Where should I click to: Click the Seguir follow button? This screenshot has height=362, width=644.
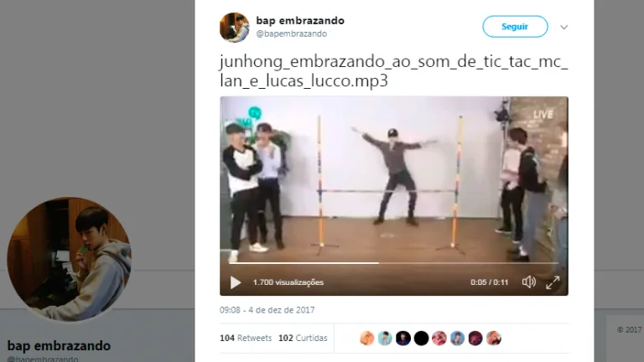[x=515, y=27]
